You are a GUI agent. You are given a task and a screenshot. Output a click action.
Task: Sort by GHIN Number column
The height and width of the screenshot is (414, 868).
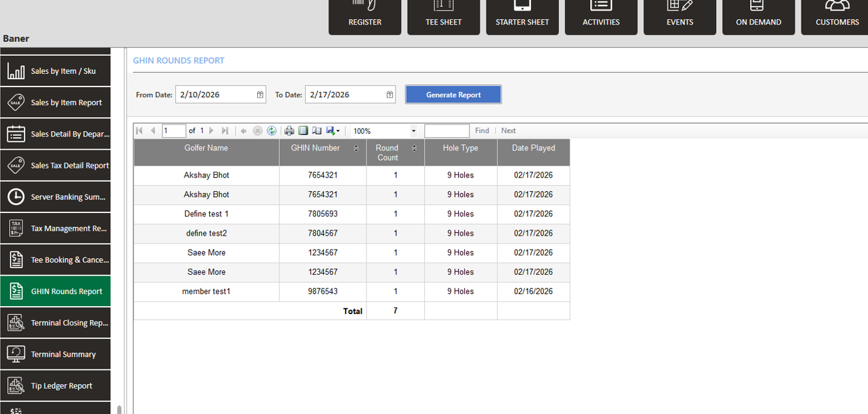pos(356,148)
